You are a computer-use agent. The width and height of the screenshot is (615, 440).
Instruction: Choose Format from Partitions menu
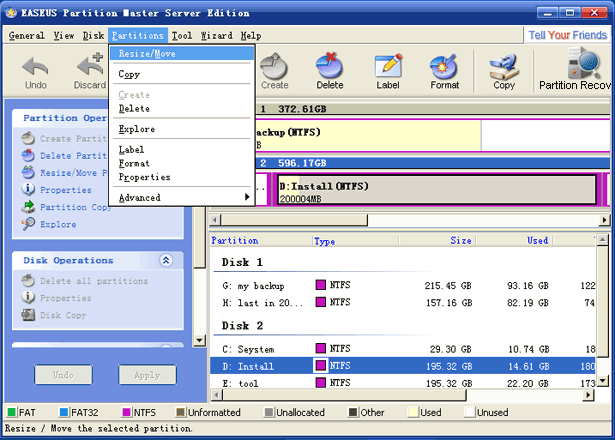[x=182, y=163]
